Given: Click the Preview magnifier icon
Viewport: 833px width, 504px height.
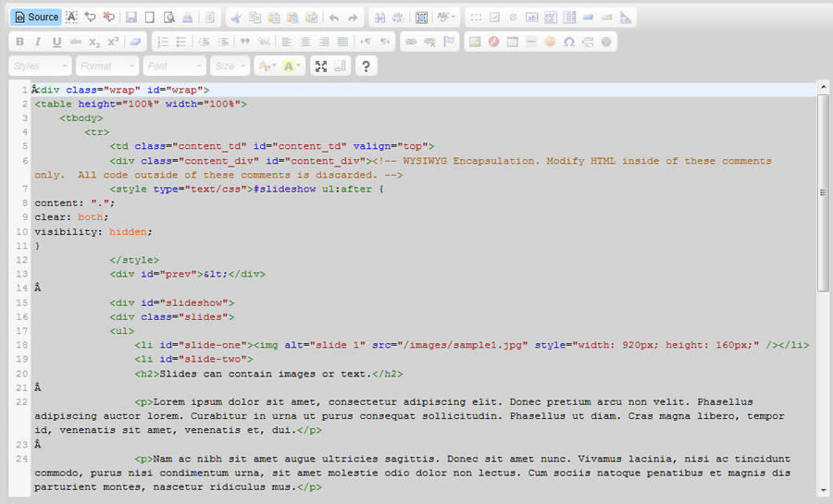Looking at the screenshot, I should (169, 18).
